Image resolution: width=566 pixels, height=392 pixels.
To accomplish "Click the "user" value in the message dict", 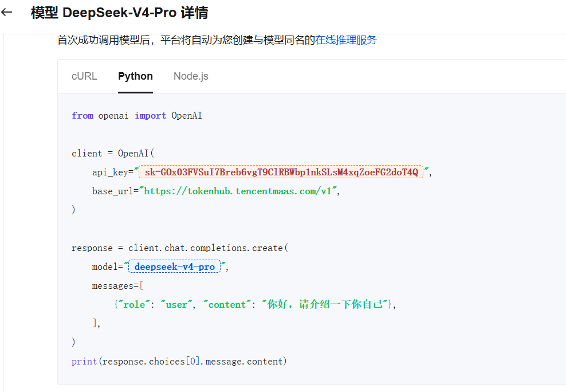I will click(176, 305).
